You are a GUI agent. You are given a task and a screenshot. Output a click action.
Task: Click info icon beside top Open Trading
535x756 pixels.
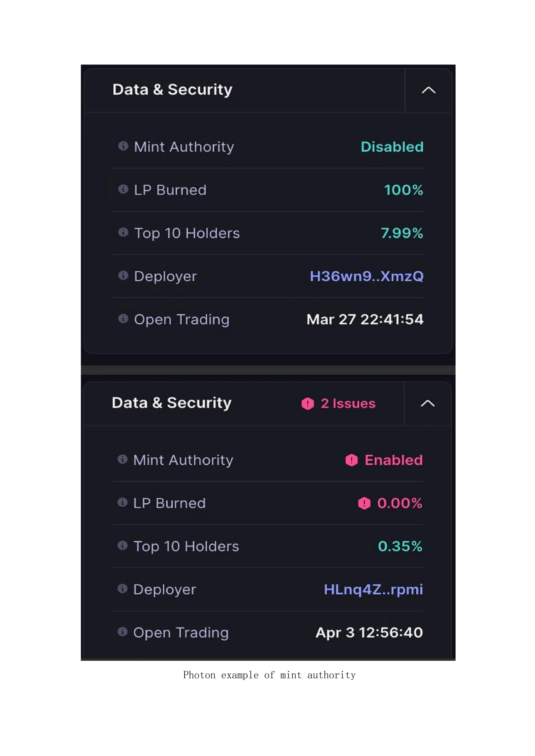point(123,318)
